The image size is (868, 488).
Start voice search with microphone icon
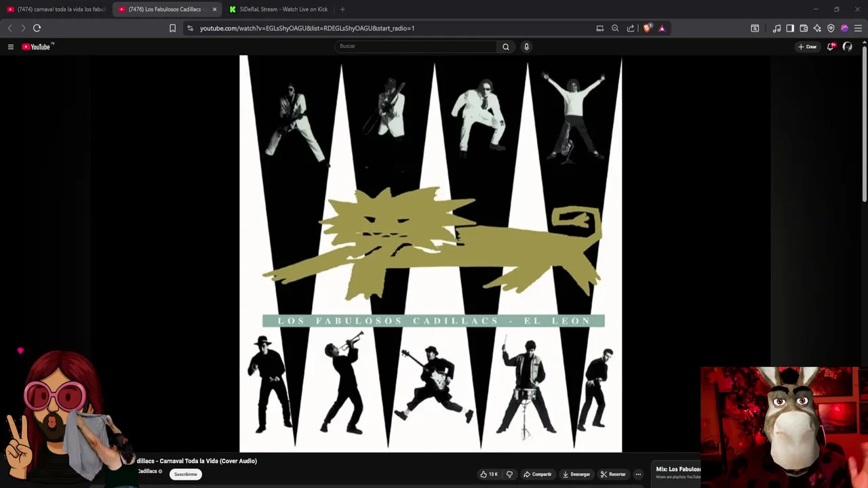[x=526, y=47]
